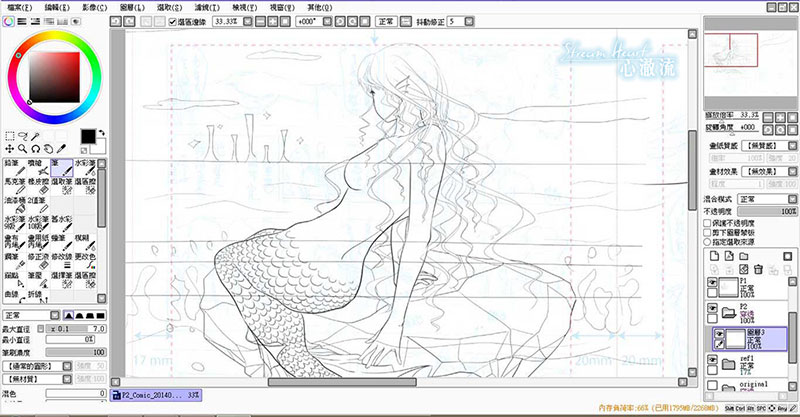Viewport: 800px width, 417px height.
Task: Select the rotate canvas tool
Action: click(x=35, y=149)
